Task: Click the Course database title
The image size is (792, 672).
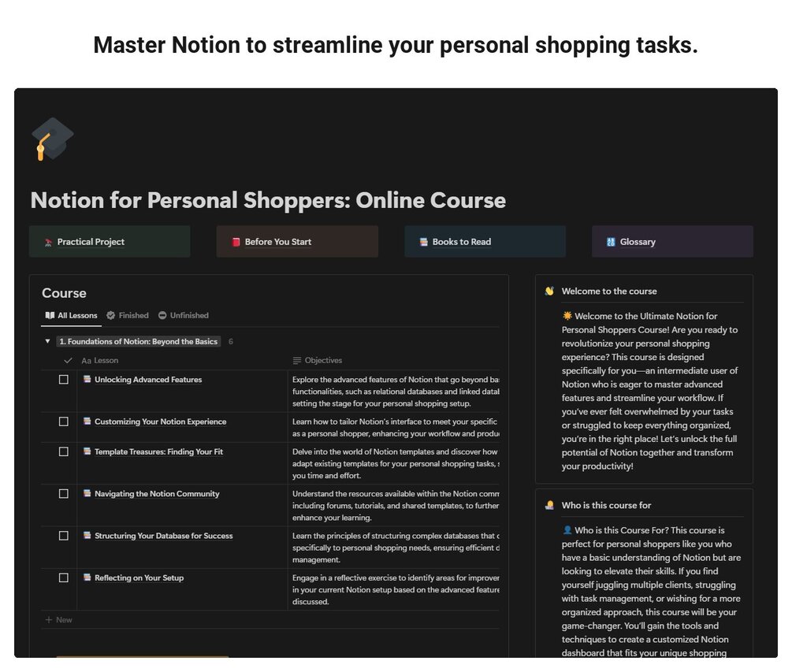Action: point(64,293)
